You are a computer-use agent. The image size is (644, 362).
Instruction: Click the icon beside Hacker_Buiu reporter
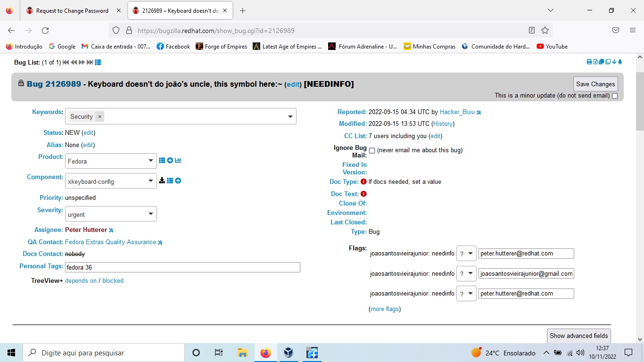tap(479, 112)
